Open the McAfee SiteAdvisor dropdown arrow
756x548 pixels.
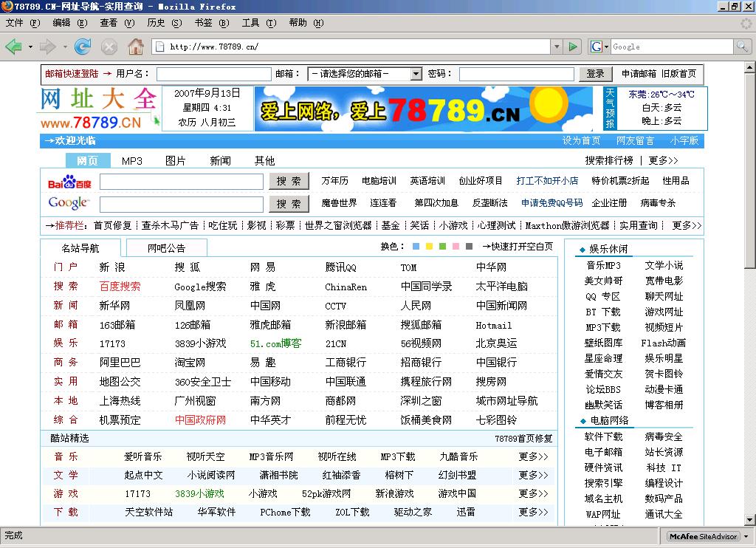pos(746,536)
